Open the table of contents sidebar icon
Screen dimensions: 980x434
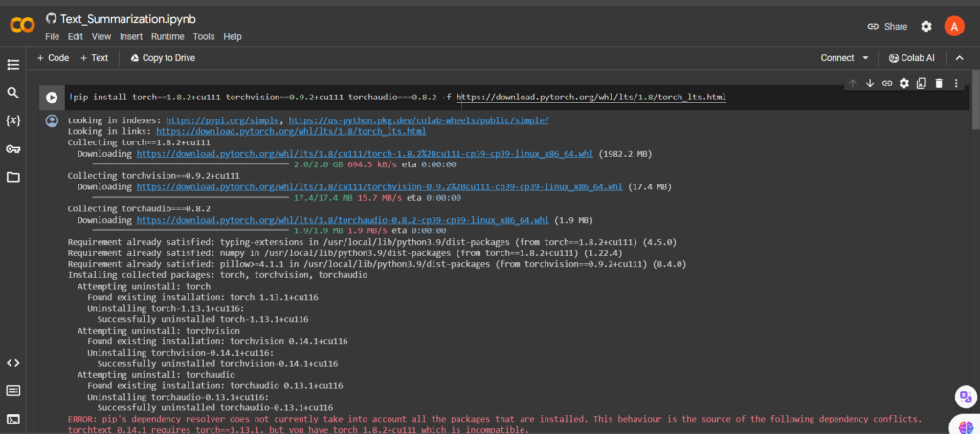pyautogui.click(x=13, y=65)
